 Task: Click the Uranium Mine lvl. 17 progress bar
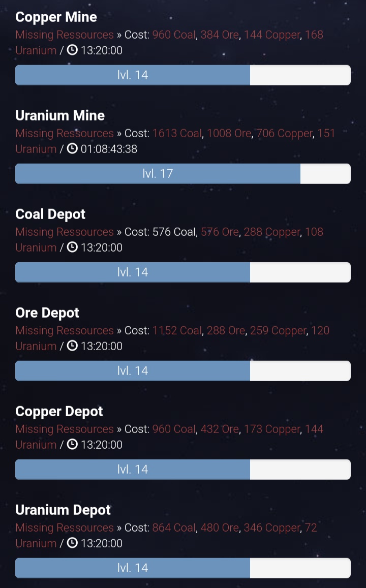[x=183, y=174]
